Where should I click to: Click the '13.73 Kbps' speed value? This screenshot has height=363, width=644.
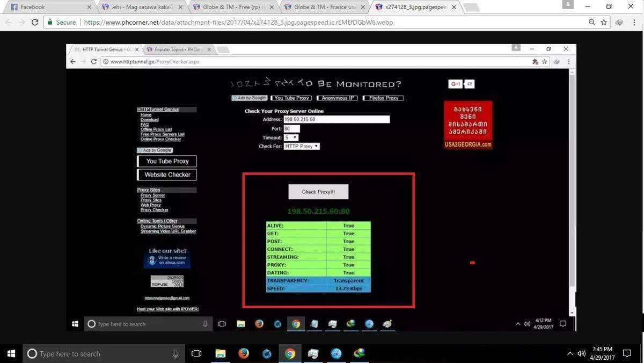348,289
